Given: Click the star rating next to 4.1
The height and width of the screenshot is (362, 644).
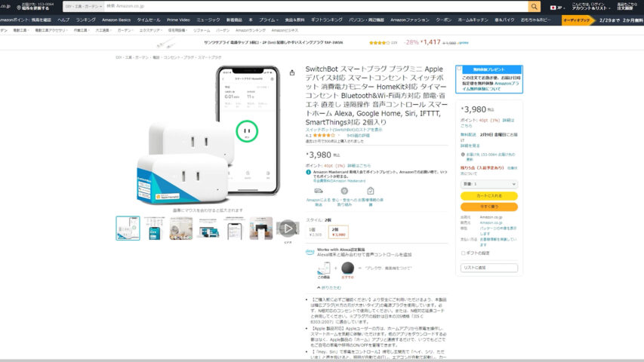Looking at the screenshot, I should coord(324,136).
